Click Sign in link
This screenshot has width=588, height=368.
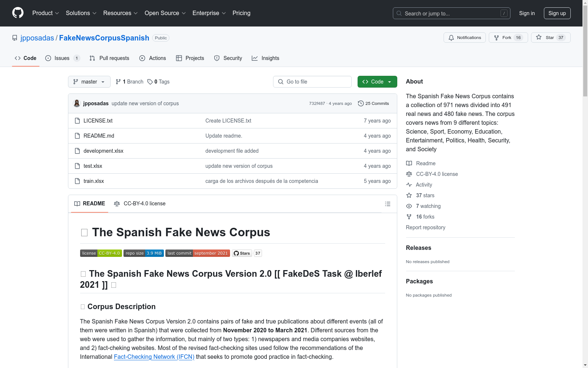click(x=527, y=13)
